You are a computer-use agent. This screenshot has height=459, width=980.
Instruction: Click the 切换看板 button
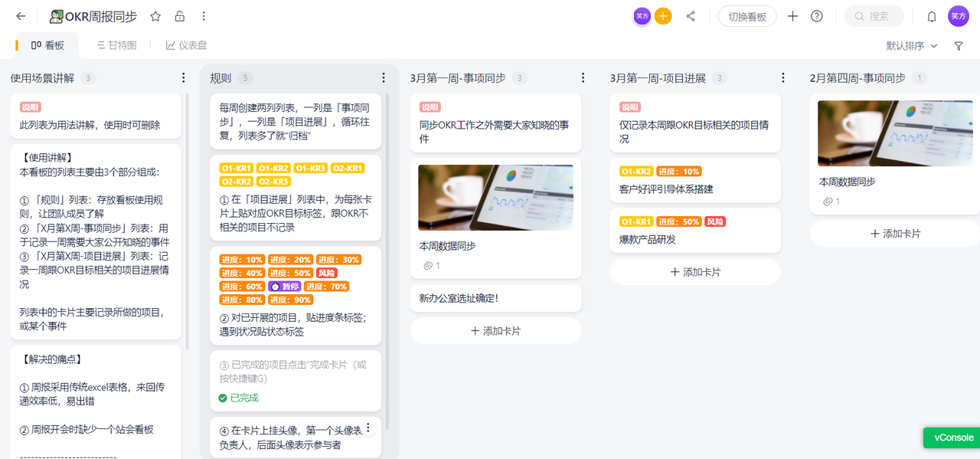click(746, 16)
